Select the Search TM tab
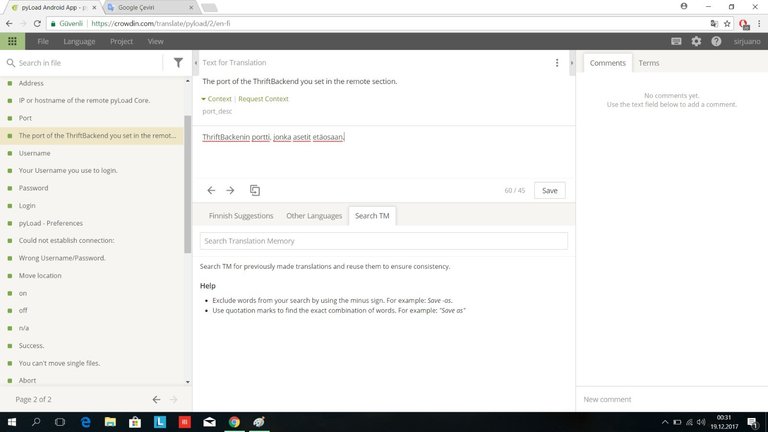The image size is (768, 432). pos(372,216)
